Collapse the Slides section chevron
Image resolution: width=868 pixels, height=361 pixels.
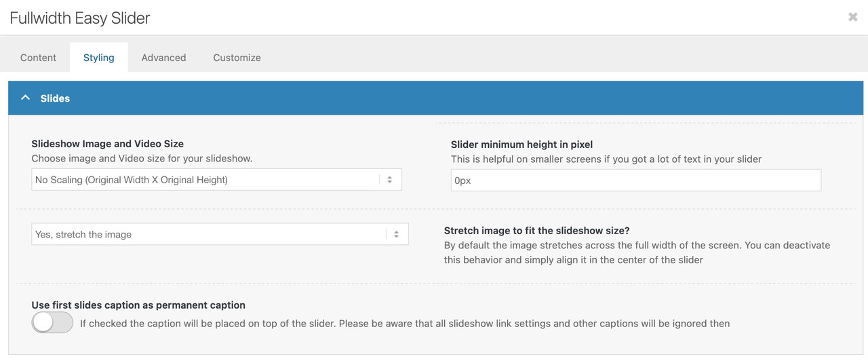pyautogui.click(x=26, y=98)
